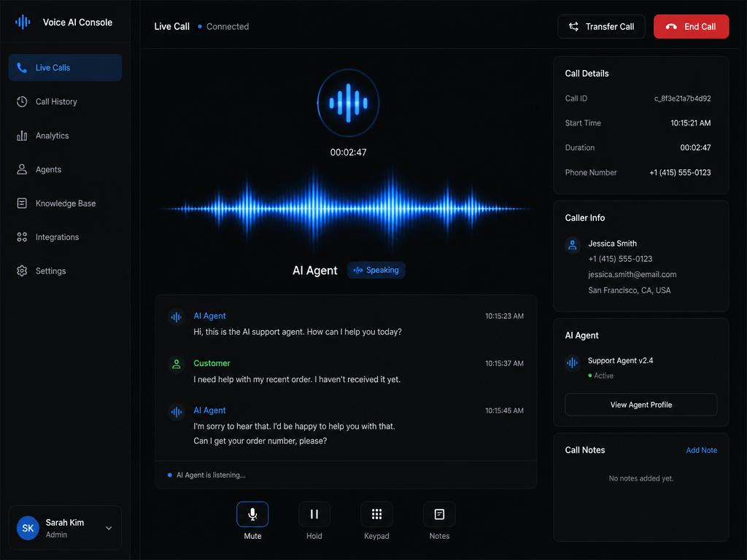The image size is (747, 560).
Task: Click the Call History clock icon
Action: pos(22,101)
